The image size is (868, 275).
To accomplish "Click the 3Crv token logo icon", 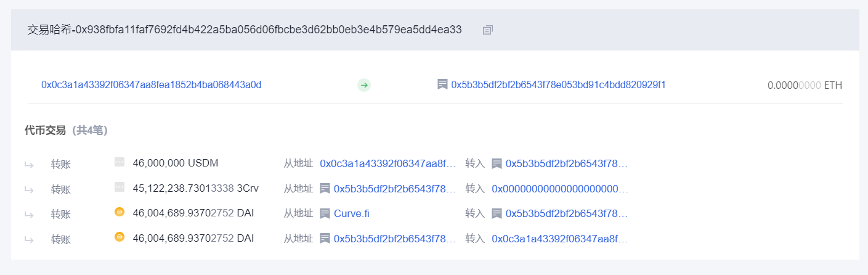I will pos(120,187).
